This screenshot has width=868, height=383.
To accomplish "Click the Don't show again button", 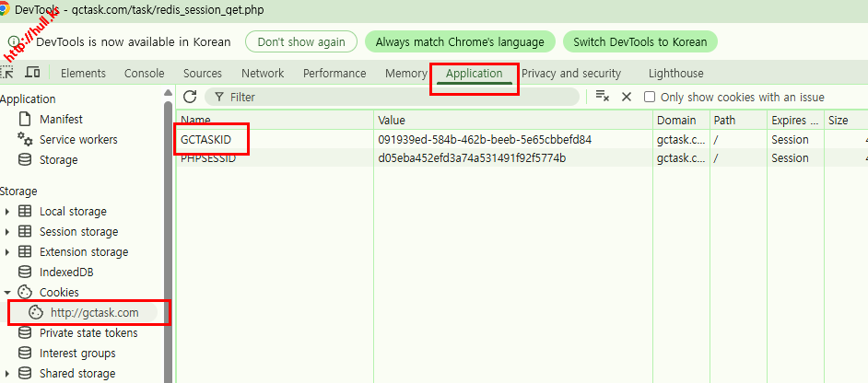I will pyautogui.click(x=301, y=42).
